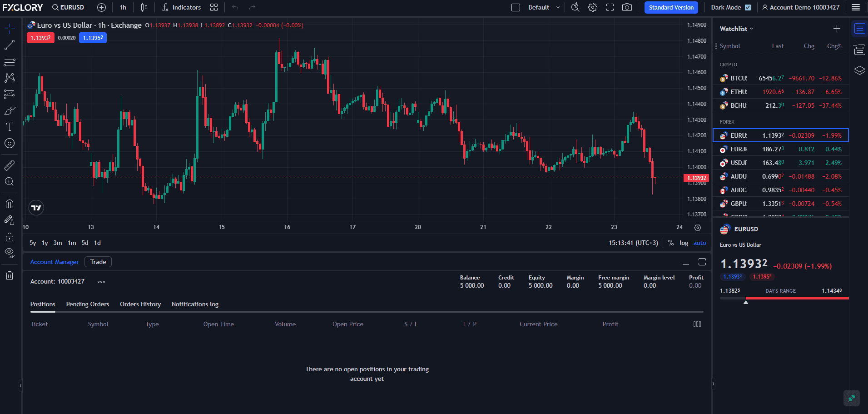Image resolution: width=868 pixels, height=414 pixels.
Task: Select the text annotation tool
Action: (10, 127)
